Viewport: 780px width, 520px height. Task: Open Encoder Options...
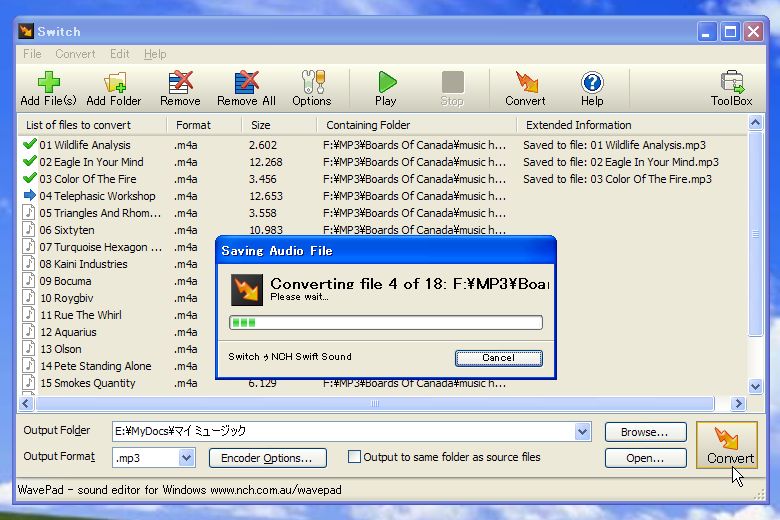tap(268, 458)
